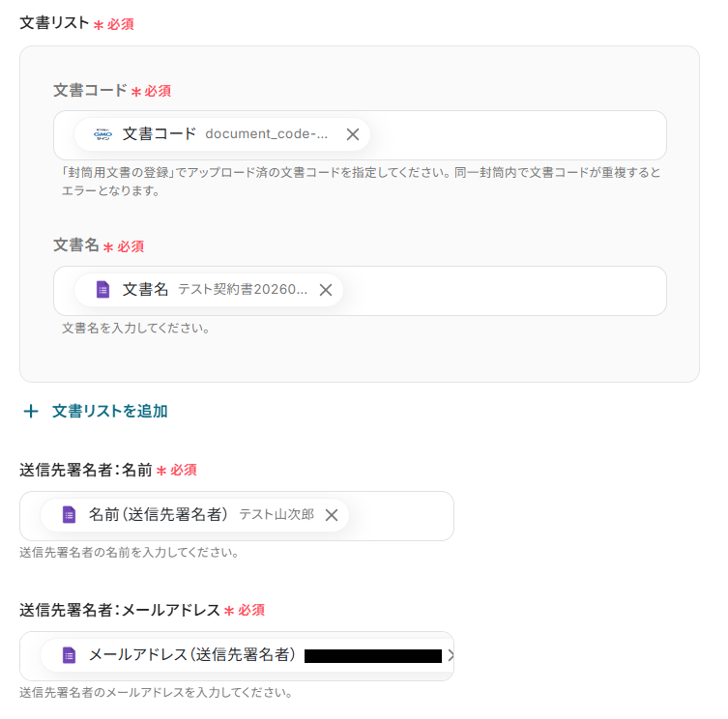The height and width of the screenshot is (719, 728).
Task: Remove the 文書コード document_code chip
Action: click(353, 134)
